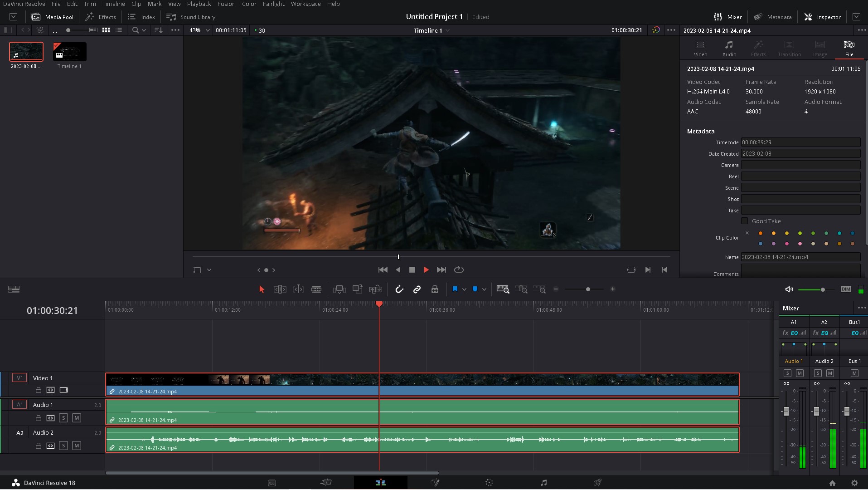This screenshot has height=490, width=868.
Task: Open the Index panel button
Action: [x=141, y=17]
